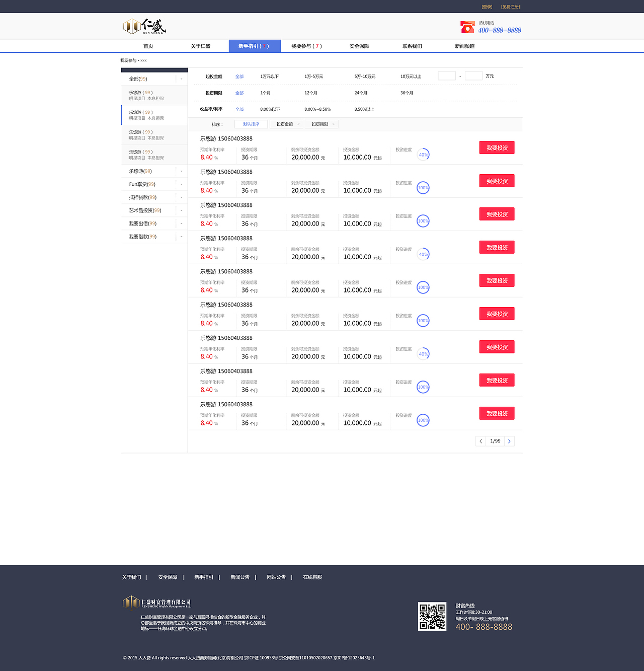Expand the 我要出借(99) sidebar category
The height and width of the screenshot is (671, 644).
point(182,223)
